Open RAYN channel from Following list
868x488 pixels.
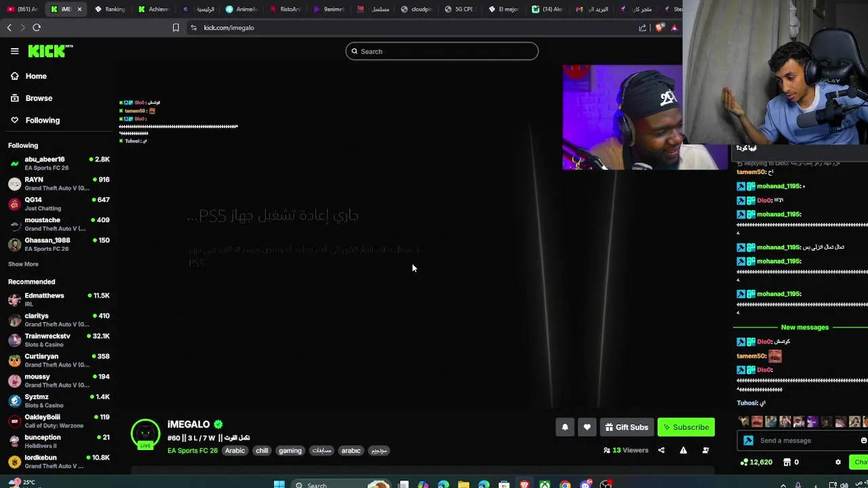click(x=58, y=184)
